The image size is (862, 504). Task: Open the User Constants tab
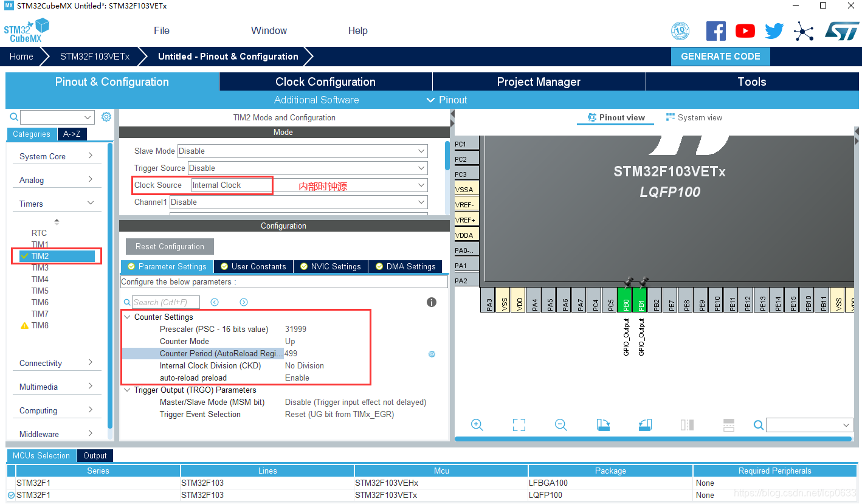(x=253, y=266)
